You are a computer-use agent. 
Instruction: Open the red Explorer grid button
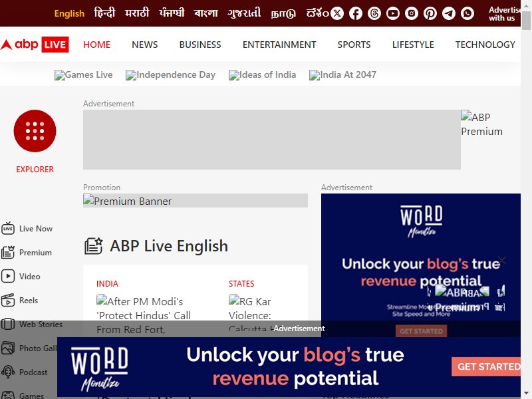coord(35,131)
